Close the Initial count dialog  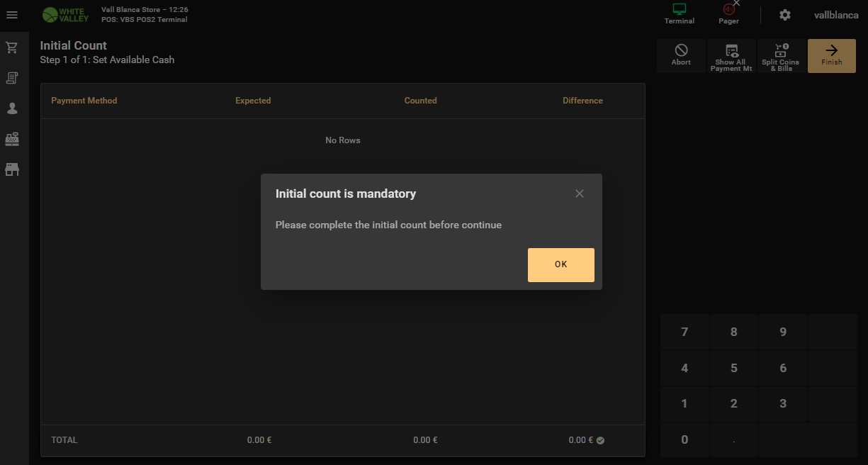point(580,194)
